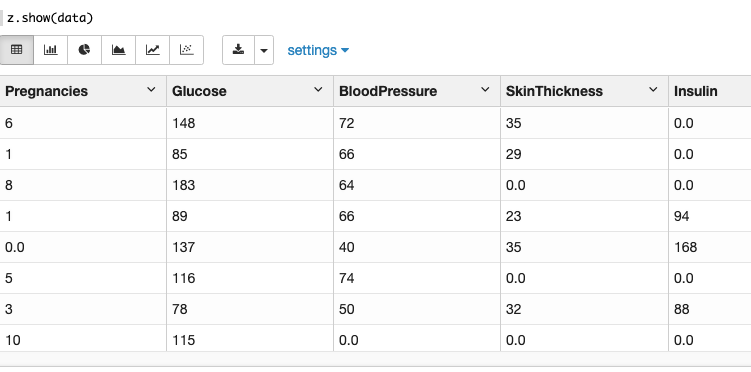The image size is (751, 372).
Task: Expand SkinThickness column menu chevron
Action: [653, 90]
